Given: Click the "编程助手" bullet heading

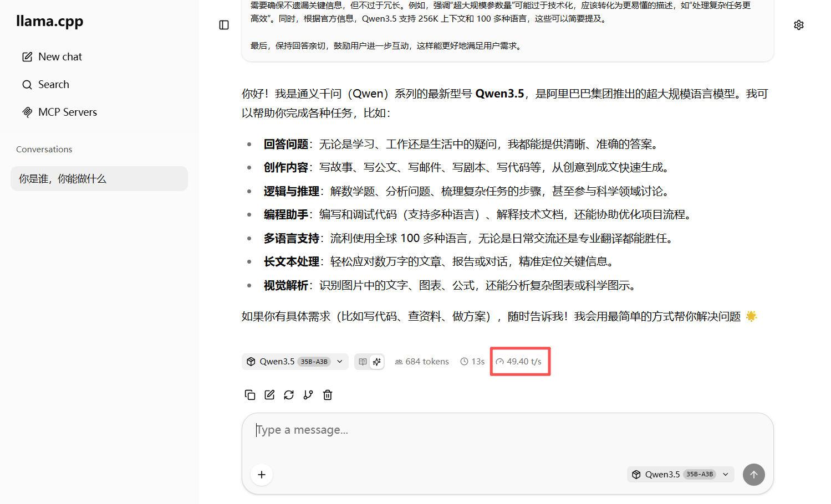Looking at the screenshot, I should point(286,215).
